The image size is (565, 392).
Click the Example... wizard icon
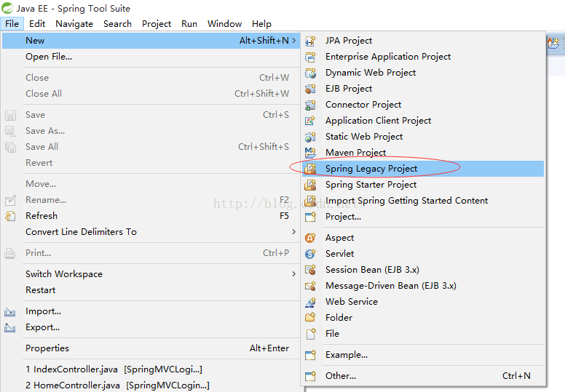coord(310,355)
